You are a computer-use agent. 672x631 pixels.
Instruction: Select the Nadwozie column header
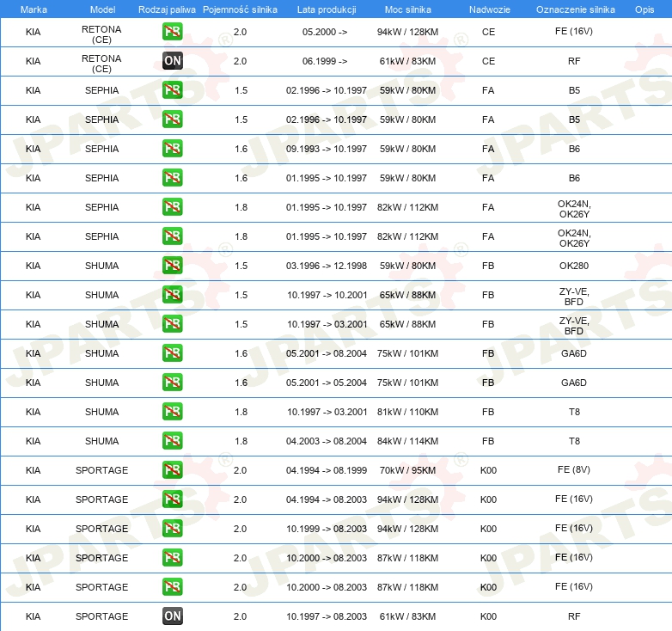point(490,9)
